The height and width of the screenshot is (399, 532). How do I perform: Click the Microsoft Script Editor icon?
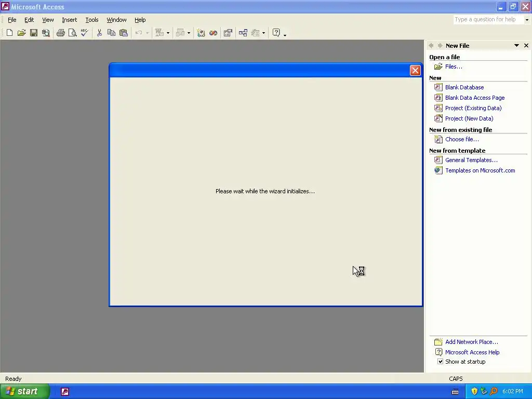click(x=213, y=33)
